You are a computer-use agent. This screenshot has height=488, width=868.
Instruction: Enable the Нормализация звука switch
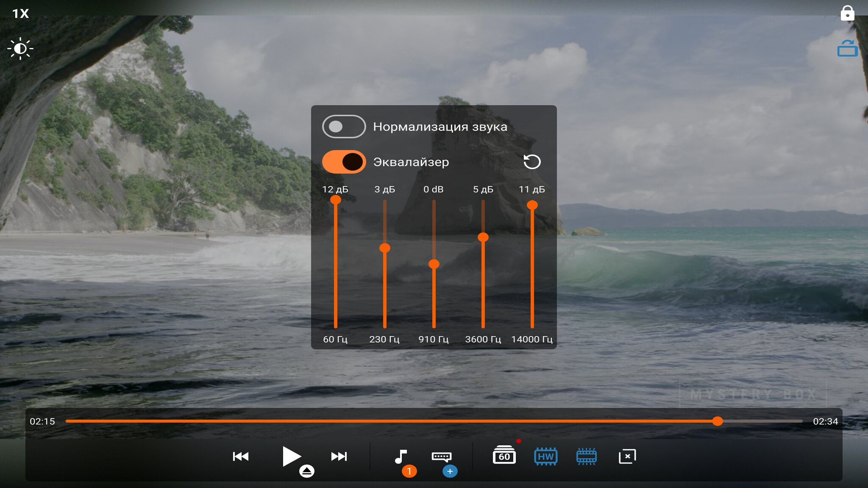(x=344, y=127)
